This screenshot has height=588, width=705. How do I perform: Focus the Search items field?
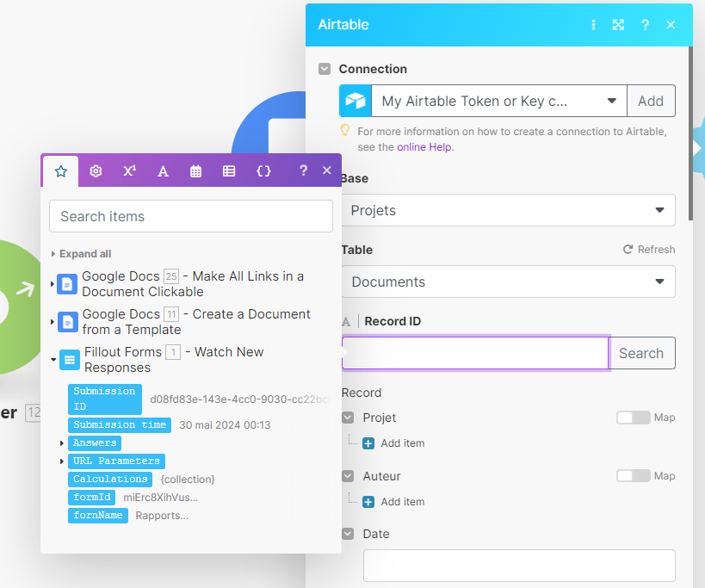coord(191,216)
